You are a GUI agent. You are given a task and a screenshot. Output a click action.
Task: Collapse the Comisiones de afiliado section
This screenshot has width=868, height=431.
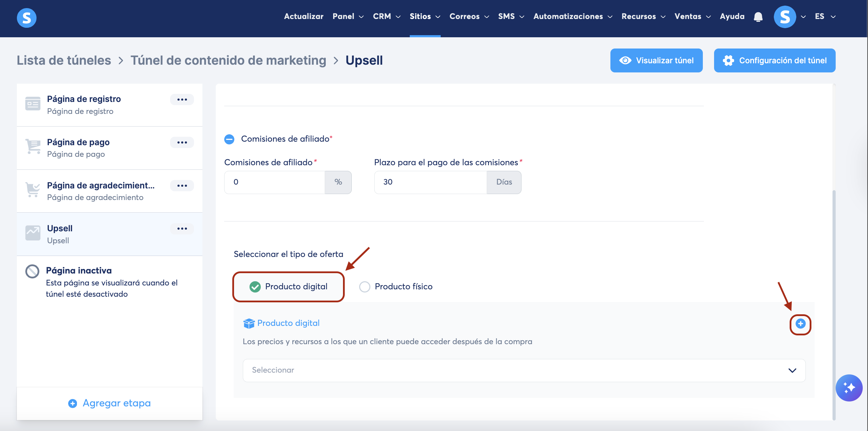click(x=229, y=139)
